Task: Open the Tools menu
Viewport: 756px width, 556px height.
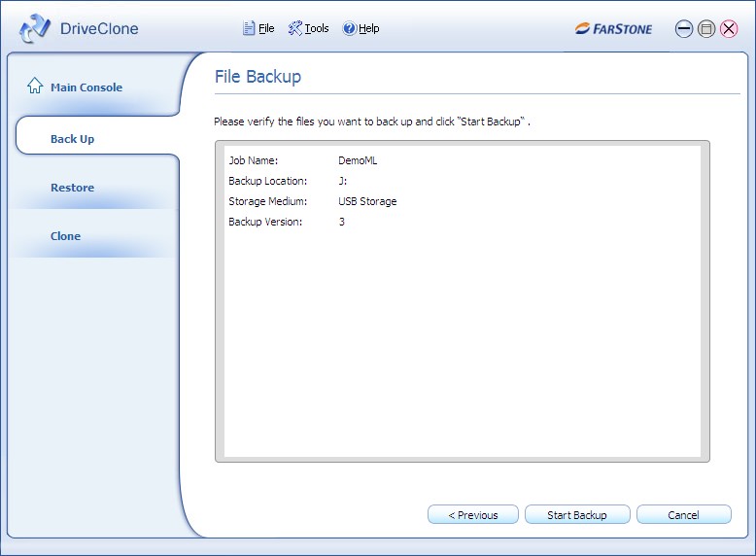Action: pos(317,29)
